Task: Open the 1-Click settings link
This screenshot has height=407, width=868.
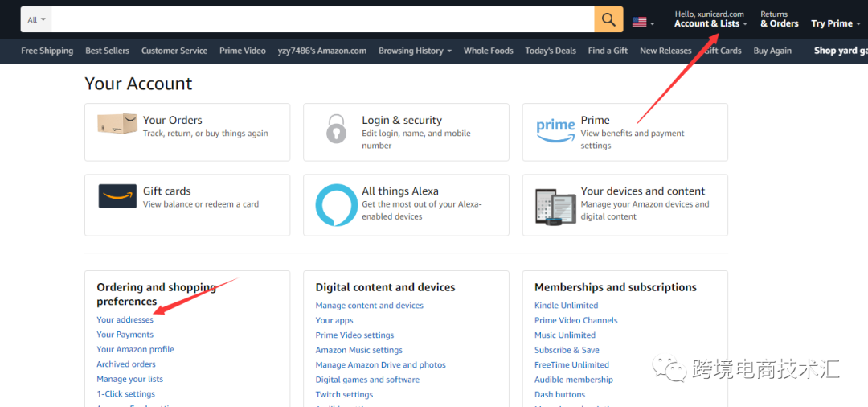Action: (125, 394)
